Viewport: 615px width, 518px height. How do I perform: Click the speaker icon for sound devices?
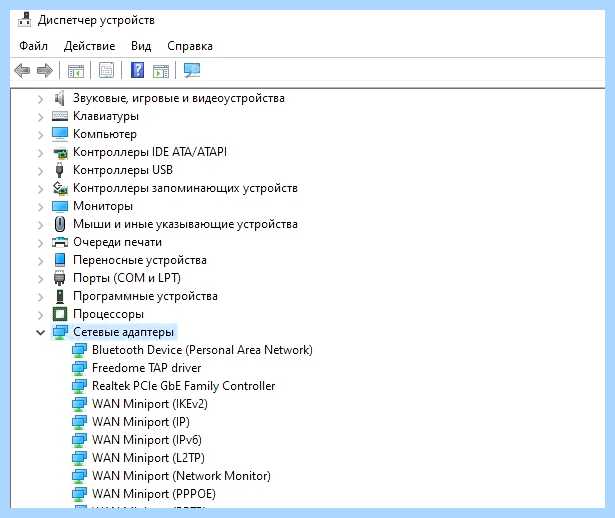[60, 98]
